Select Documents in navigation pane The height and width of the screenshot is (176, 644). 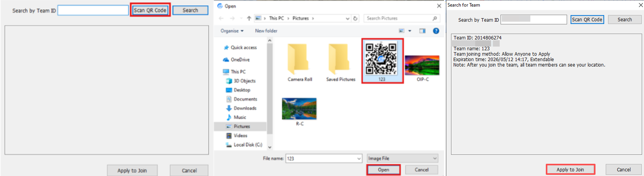pyautogui.click(x=242, y=99)
